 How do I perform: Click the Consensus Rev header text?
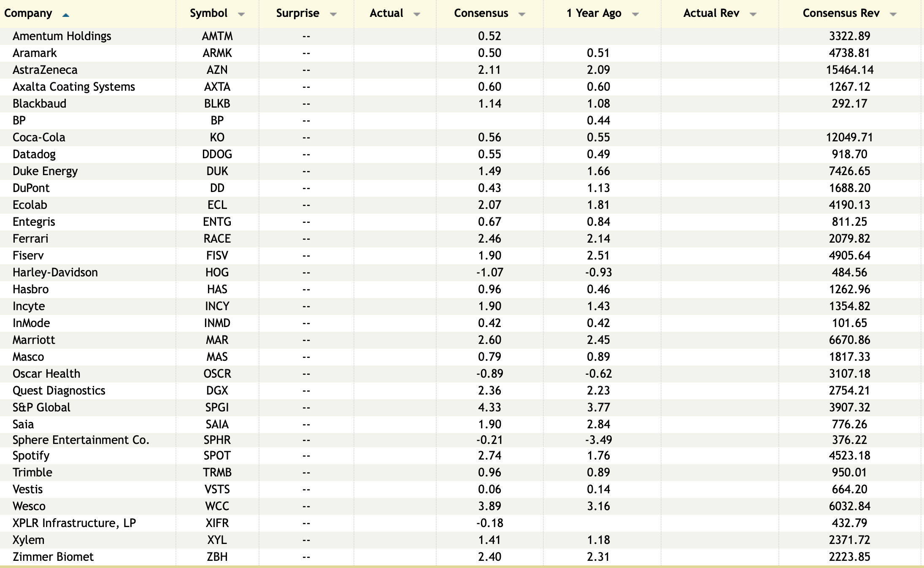coord(841,13)
